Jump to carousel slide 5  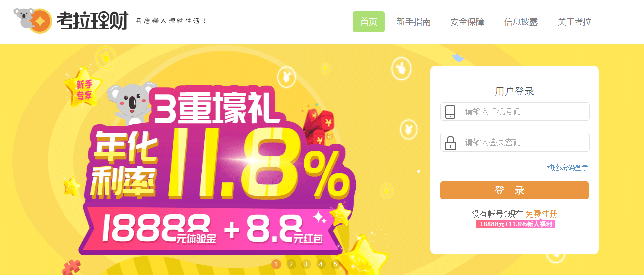(336, 264)
